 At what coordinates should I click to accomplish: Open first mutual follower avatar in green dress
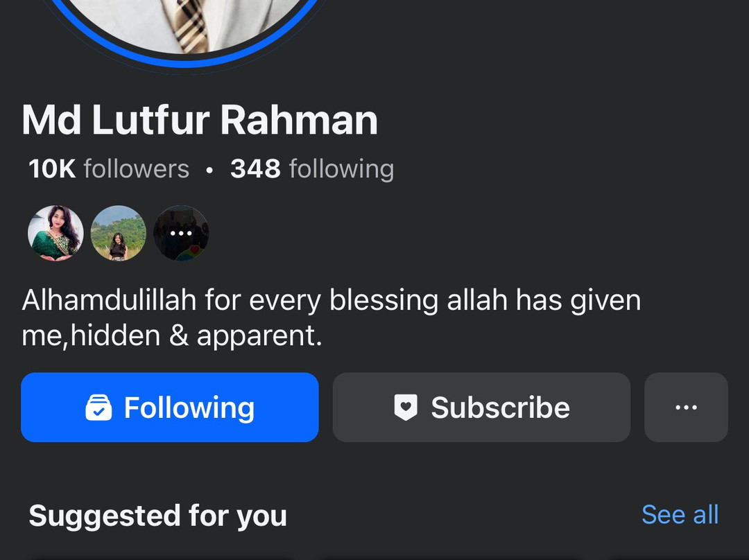click(55, 233)
